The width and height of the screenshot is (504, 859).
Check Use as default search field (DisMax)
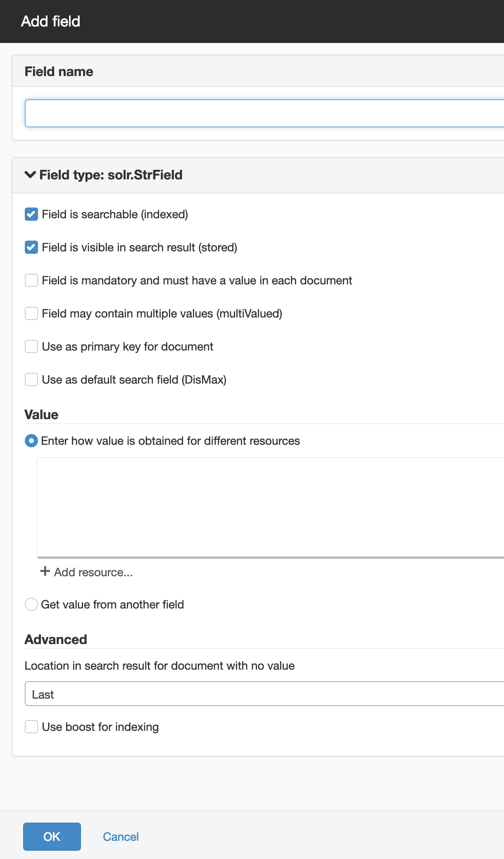tap(31, 379)
